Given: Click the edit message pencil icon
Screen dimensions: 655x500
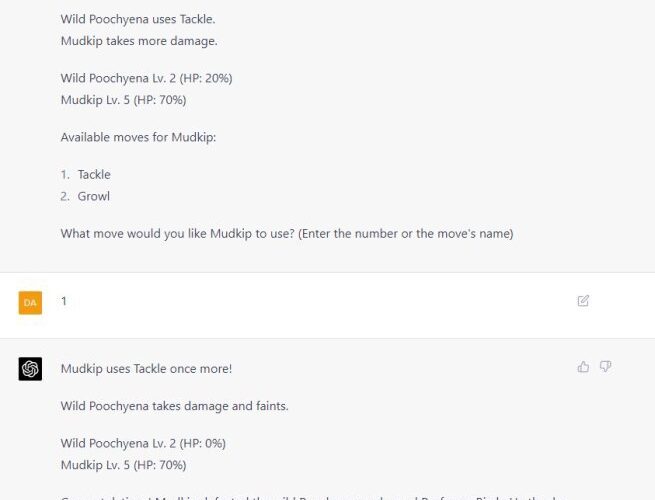Looking at the screenshot, I should pyautogui.click(x=583, y=301).
